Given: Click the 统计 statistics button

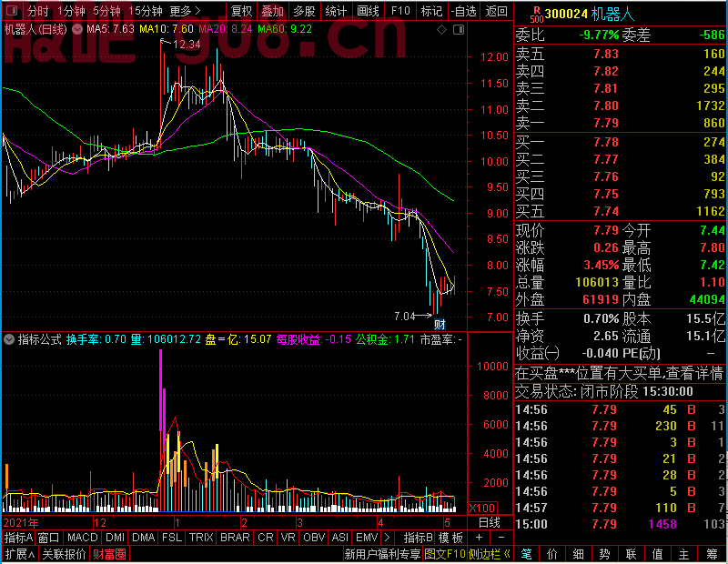Looking at the screenshot, I should click(336, 11).
